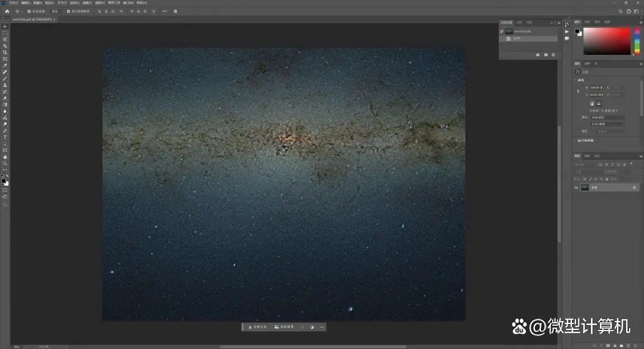Open the Auto-Select layer/group dropdown
This screenshot has width=644, height=349.
(55, 11)
